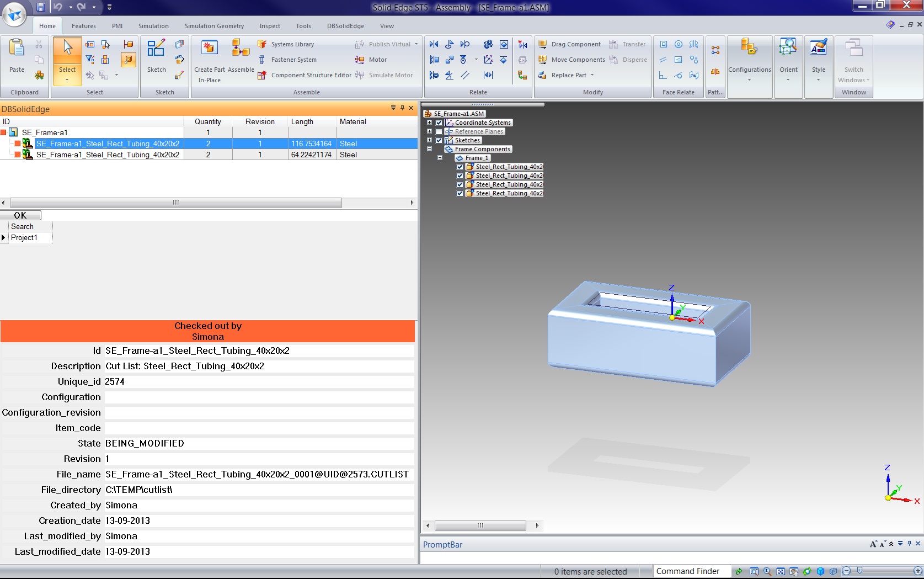This screenshot has height=579, width=924.
Task: Click the Mate relationship icon in Relate
Action: pyautogui.click(x=434, y=44)
